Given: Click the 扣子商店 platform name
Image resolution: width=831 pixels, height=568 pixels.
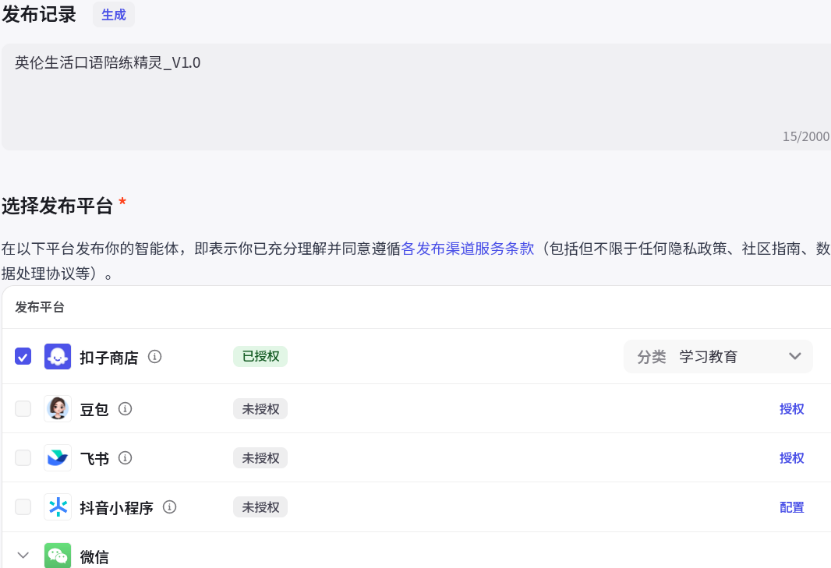Looking at the screenshot, I should pyautogui.click(x=109, y=358).
